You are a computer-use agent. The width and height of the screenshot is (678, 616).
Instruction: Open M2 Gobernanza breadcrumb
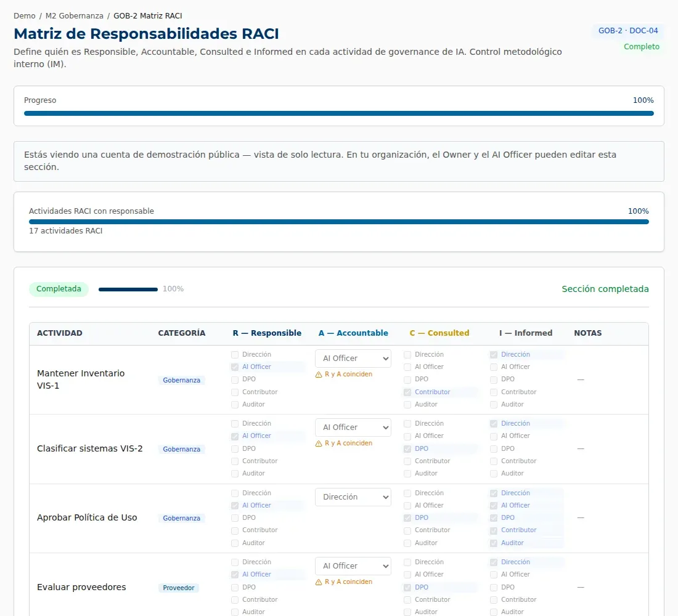(75, 16)
